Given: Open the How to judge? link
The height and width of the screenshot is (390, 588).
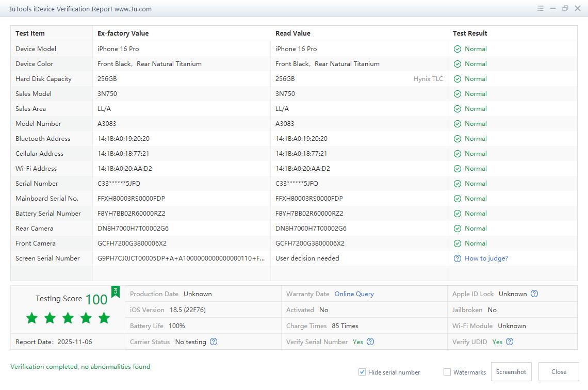Looking at the screenshot, I should click(x=486, y=258).
